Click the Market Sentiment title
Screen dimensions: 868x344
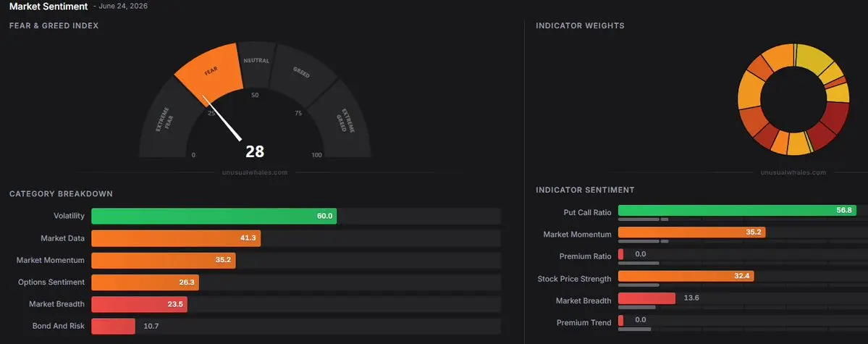(x=49, y=7)
